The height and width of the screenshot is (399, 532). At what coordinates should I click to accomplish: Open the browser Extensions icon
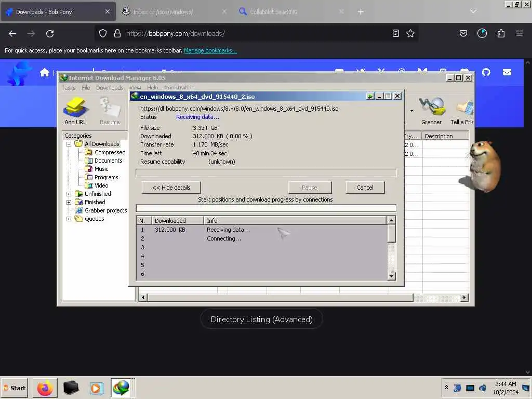[501, 33]
